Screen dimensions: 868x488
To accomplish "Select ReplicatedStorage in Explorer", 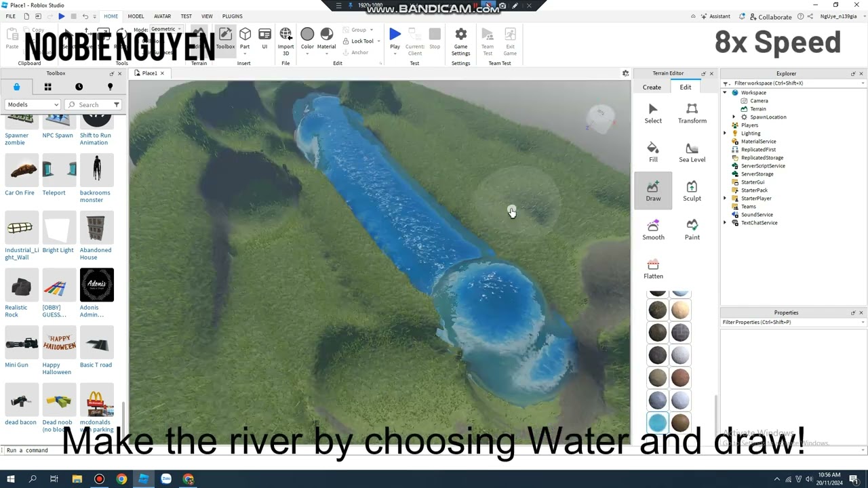I will click(x=762, y=158).
